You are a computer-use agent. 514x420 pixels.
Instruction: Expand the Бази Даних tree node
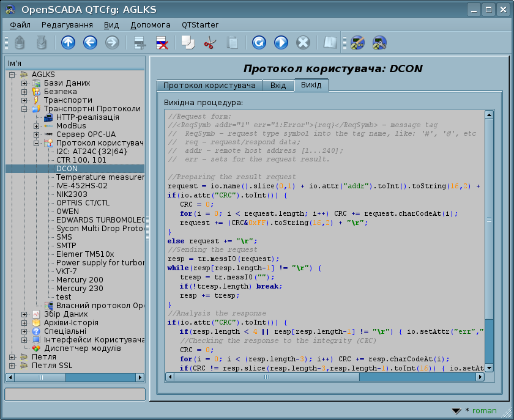[24, 83]
